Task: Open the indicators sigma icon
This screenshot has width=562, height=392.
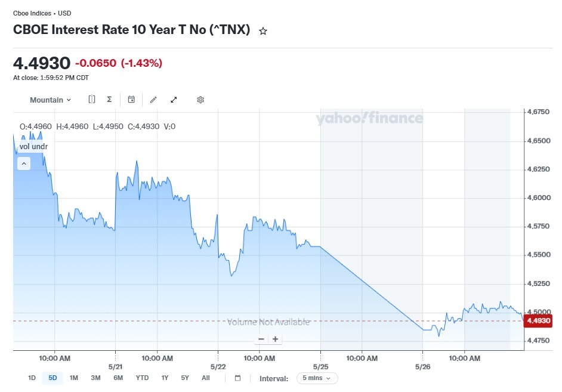Action: click(109, 99)
